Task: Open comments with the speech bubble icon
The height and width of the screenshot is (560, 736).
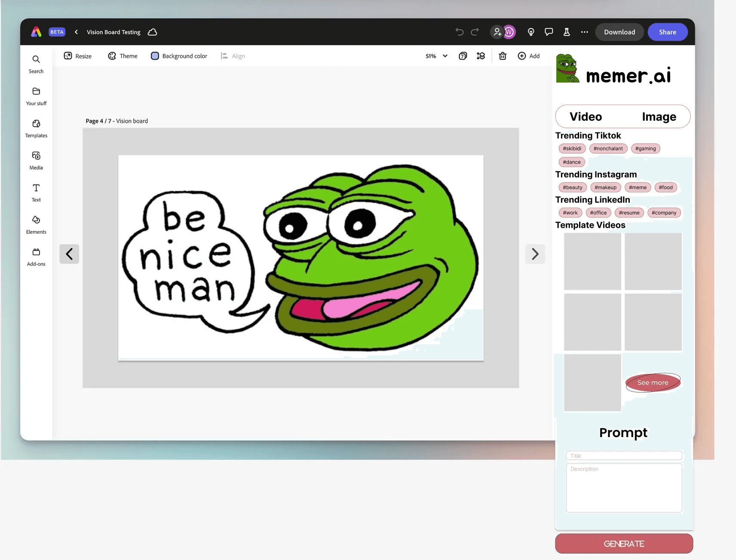Action: click(x=549, y=32)
